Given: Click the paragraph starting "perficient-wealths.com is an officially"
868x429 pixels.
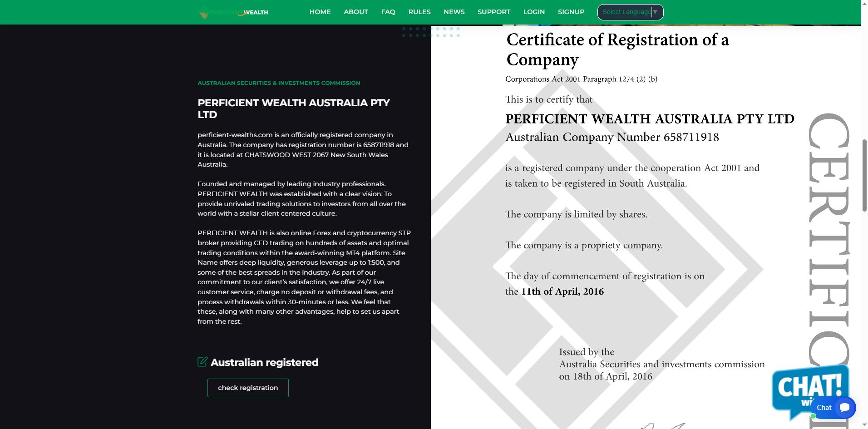Looking at the screenshot, I should [x=303, y=150].
